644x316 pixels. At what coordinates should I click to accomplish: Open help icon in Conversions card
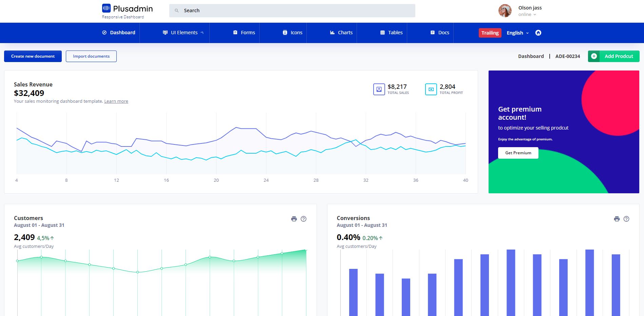click(626, 219)
